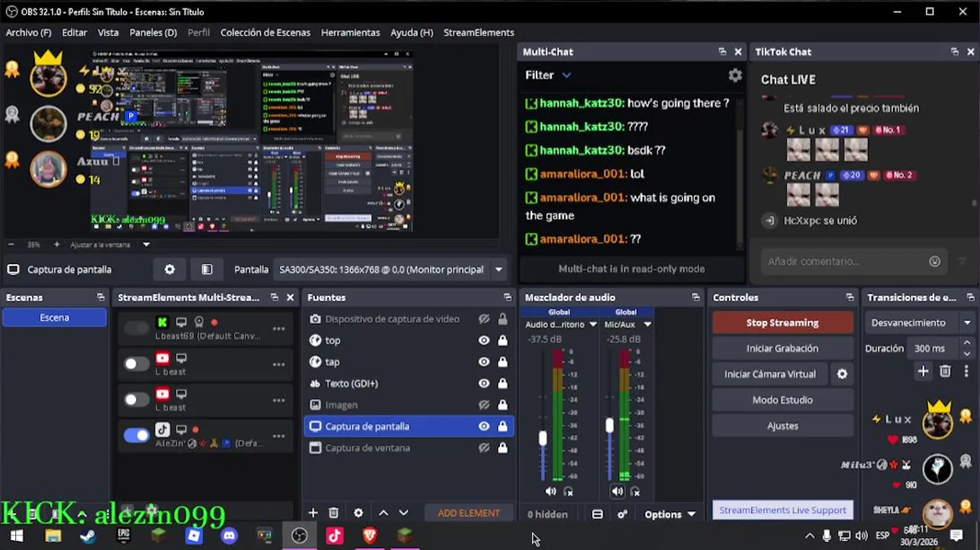Open three-dot menu for TikTok AleZin stream row

click(279, 436)
